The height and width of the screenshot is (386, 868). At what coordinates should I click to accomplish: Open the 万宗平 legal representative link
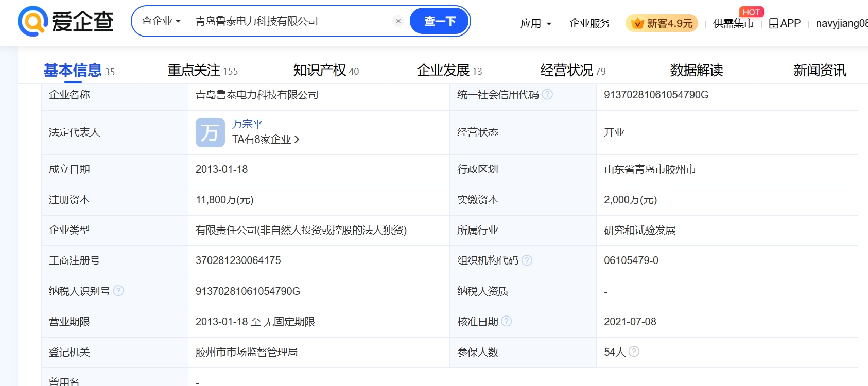click(248, 124)
